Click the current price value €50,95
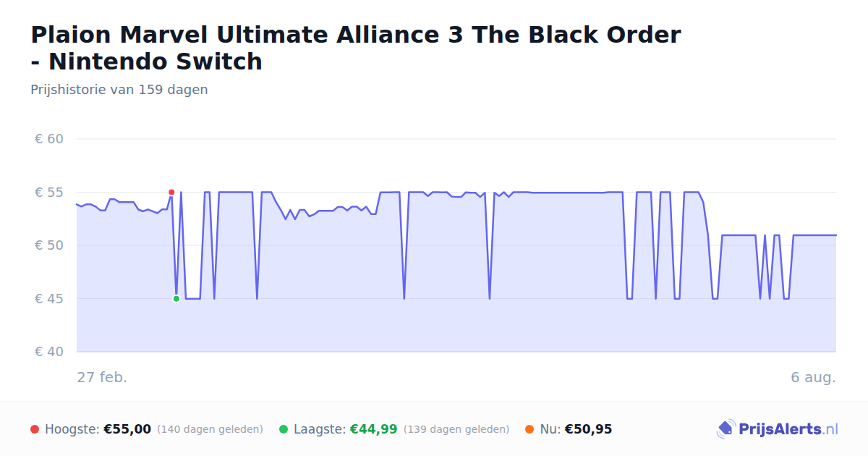868x456 pixels. pyautogui.click(x=588, y=429)
